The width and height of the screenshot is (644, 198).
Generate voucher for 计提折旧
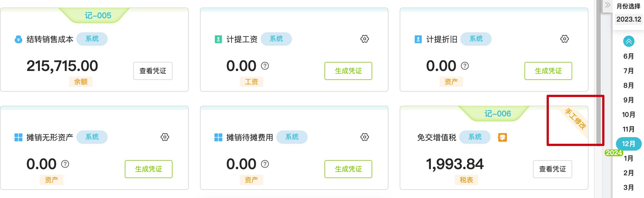[548, 71]
